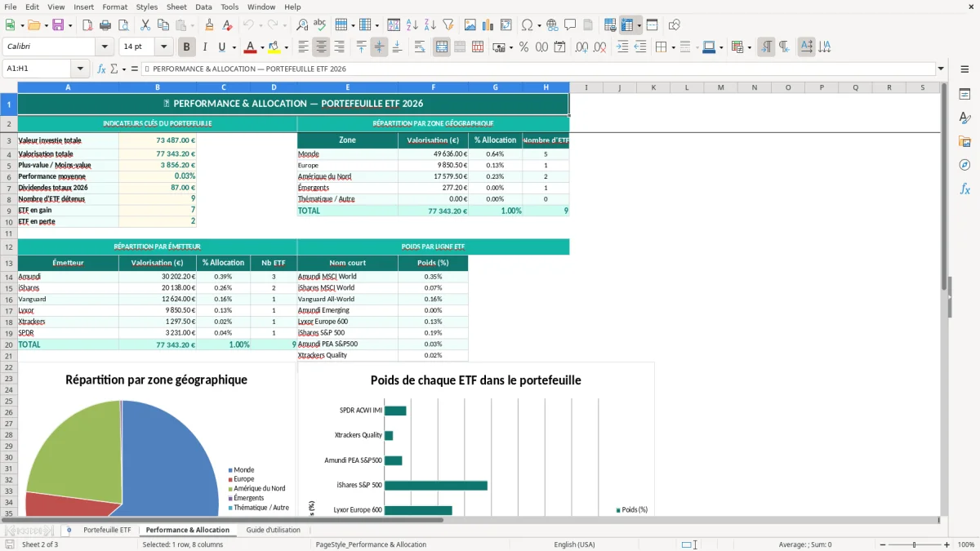
Task: Expand the formula bar arrow
Action: point(941,69)
